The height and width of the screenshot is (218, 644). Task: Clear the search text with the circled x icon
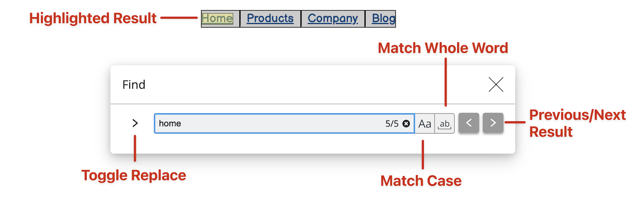tap(406, 124)
